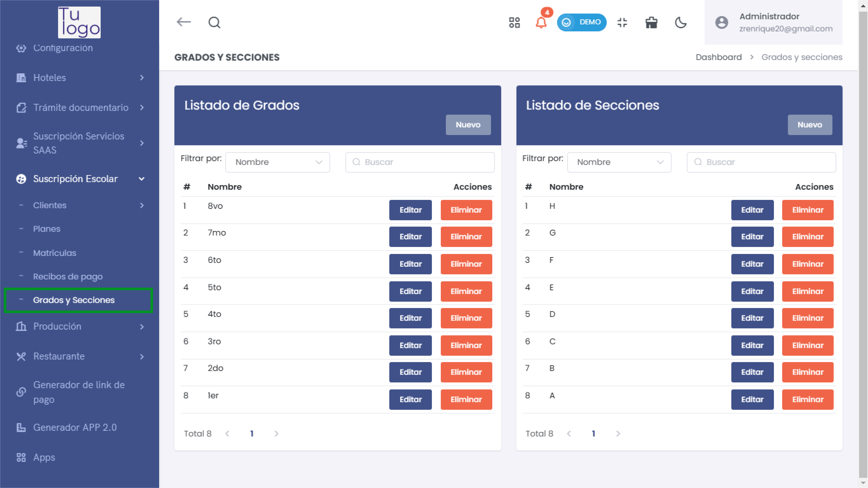
Task: Open the Nombre filter dropdown in Secciones
Action: (619, 162)
